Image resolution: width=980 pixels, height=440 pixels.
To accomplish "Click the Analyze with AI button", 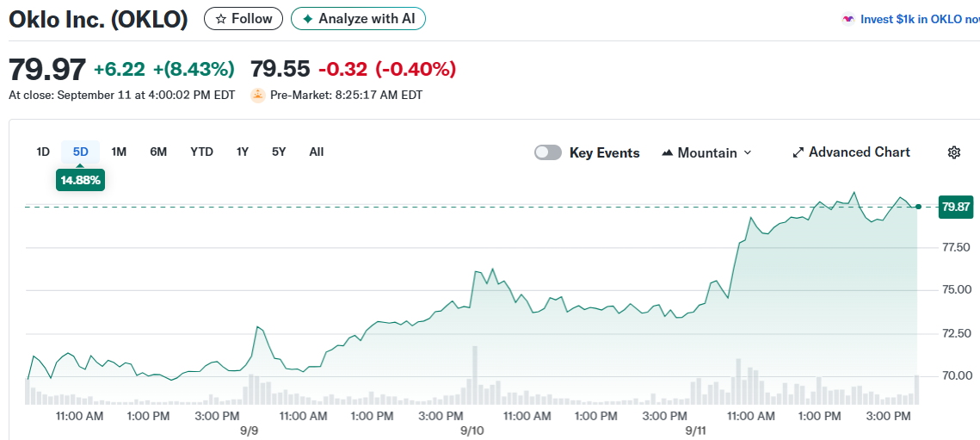I will 358,19.
